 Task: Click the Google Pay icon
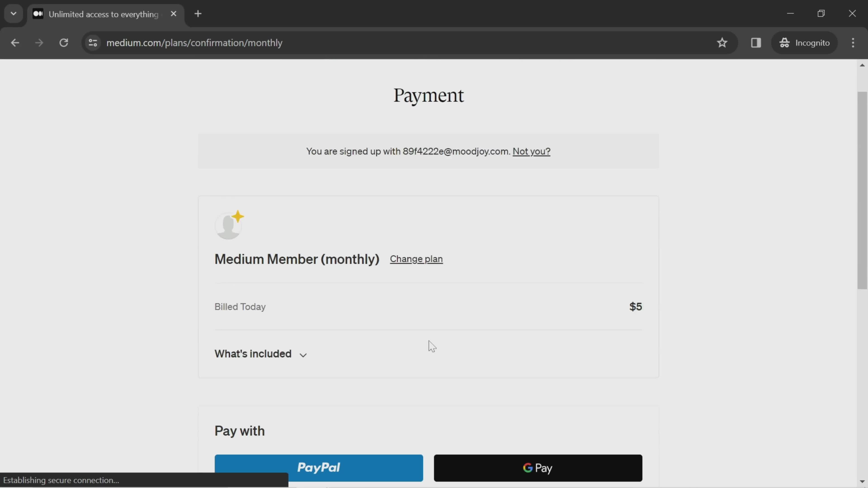click(537, 468)
